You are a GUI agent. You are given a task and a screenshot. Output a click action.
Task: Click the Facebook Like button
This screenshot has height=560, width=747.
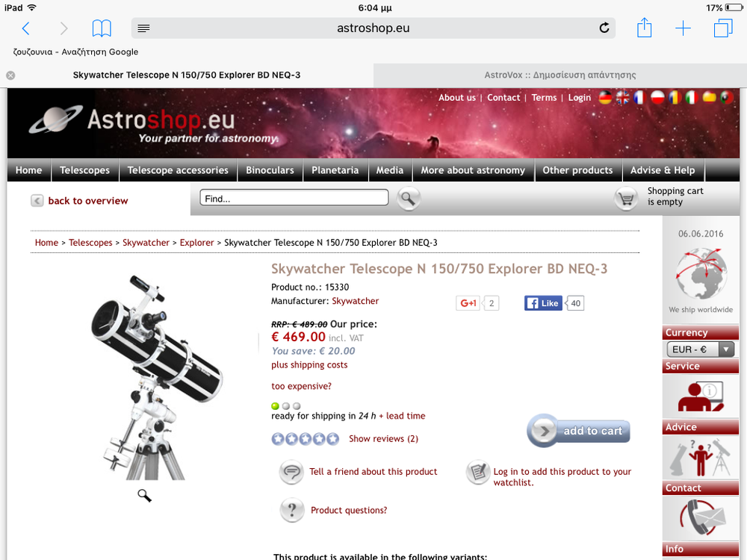543,303
